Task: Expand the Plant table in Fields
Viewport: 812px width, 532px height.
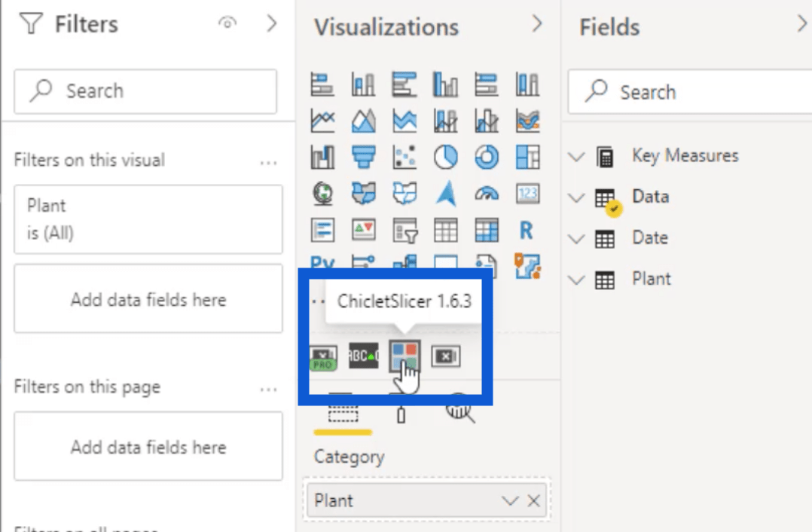Action: 576,280
